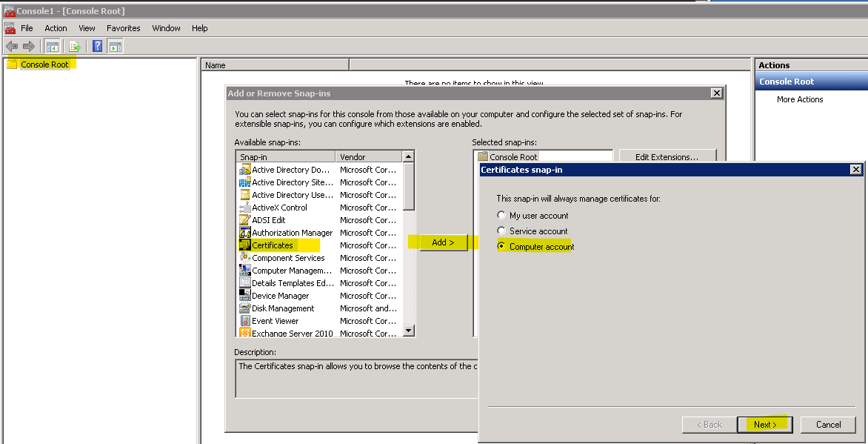Click the Help question mark toolbar icon
This screenshot has width=868, height=444.
point(97,47)
